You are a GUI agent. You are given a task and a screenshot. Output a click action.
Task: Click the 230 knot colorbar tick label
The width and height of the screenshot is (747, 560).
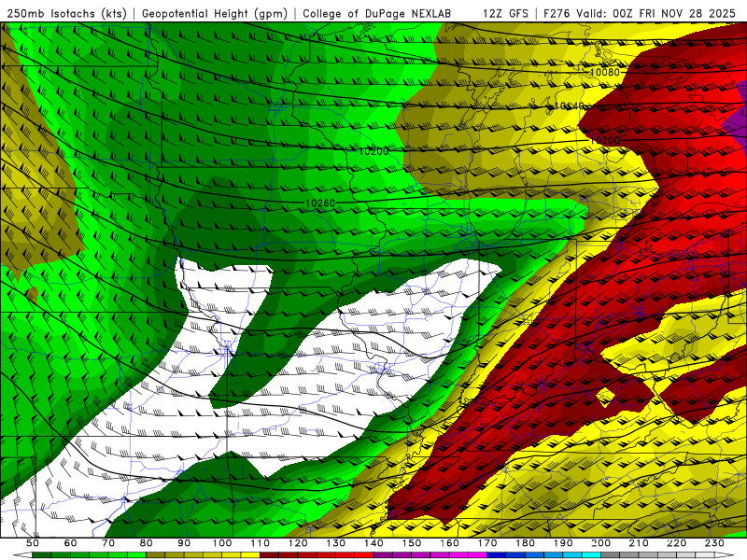[714, 543]
